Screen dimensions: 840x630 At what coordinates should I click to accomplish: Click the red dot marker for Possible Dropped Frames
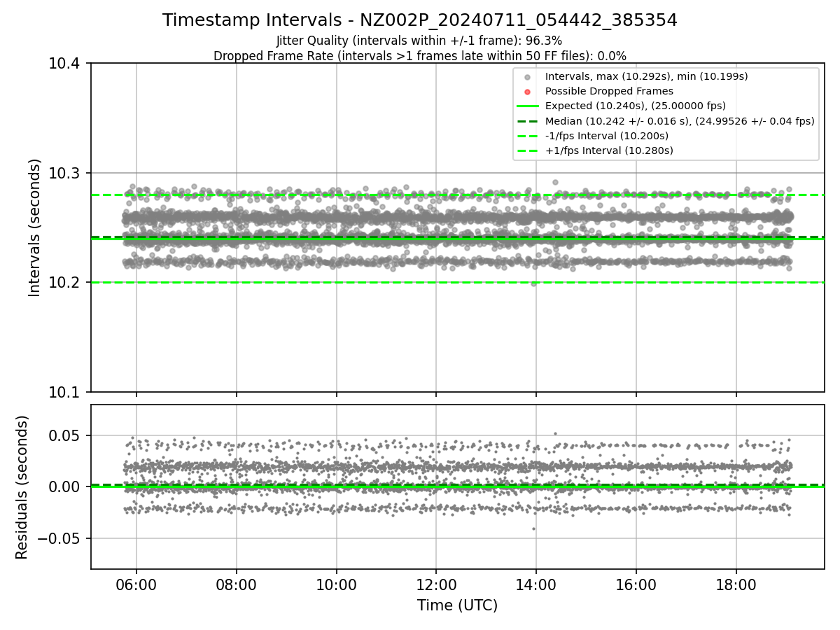(x=528, y=92)
